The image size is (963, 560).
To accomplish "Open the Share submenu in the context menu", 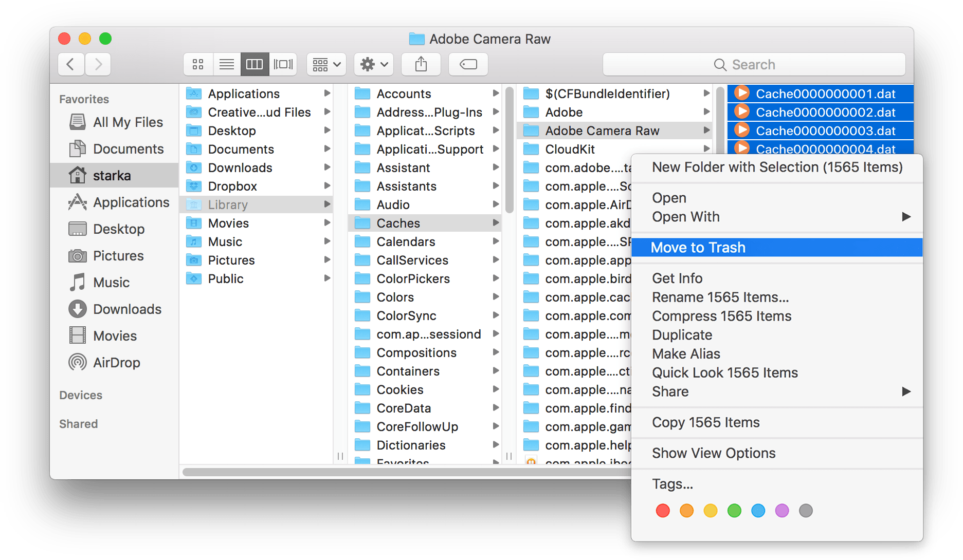I will click(670, 391).
